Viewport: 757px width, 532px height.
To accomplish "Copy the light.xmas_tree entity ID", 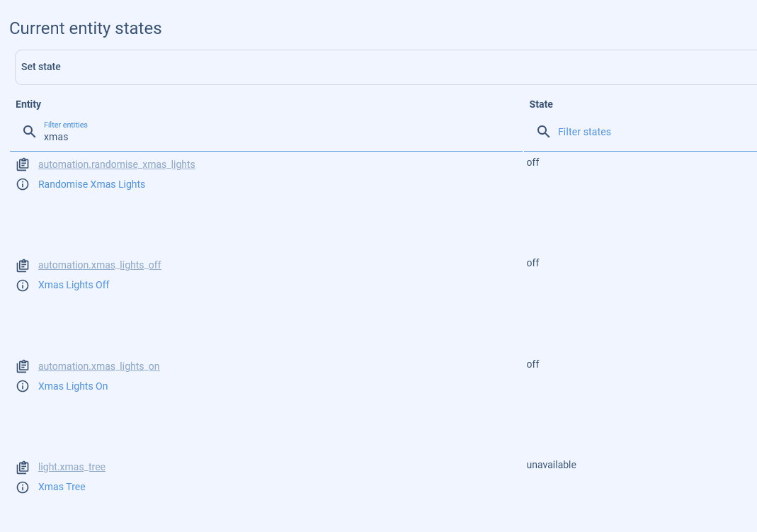I will coord(23,467).
